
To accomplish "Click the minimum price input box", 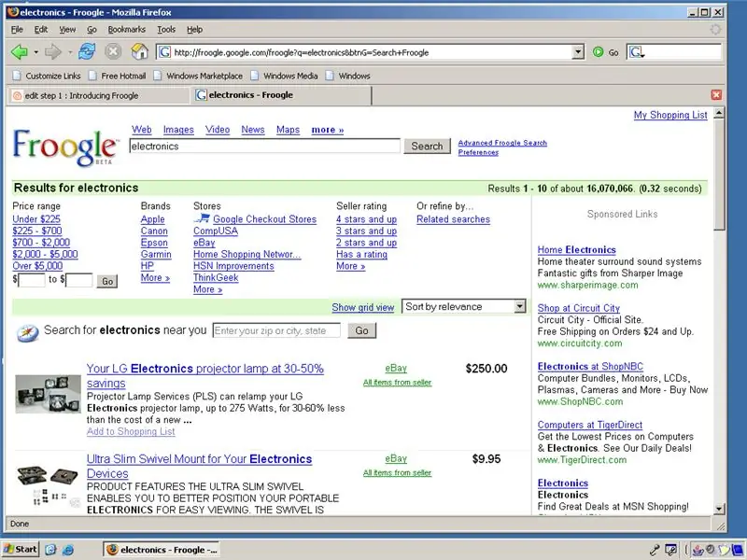I will pyautogui.click(x=32, y=280).
